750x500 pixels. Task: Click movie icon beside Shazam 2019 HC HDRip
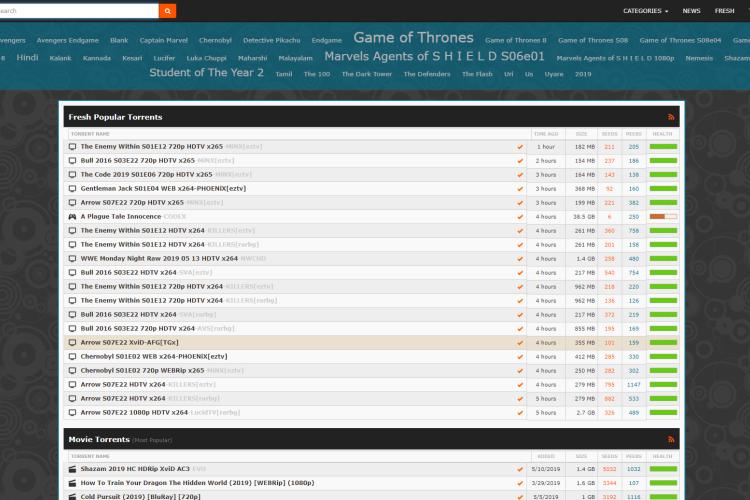72,469
